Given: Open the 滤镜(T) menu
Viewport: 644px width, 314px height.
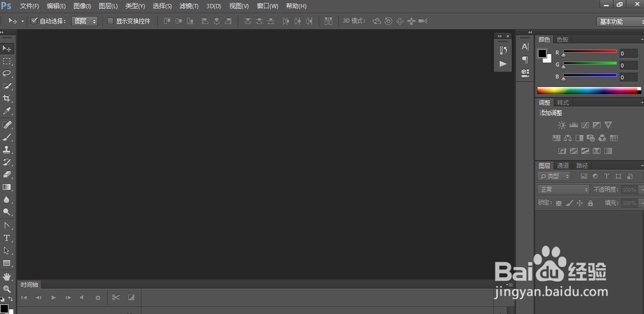Looking at the screenshot, I should 189,6.
